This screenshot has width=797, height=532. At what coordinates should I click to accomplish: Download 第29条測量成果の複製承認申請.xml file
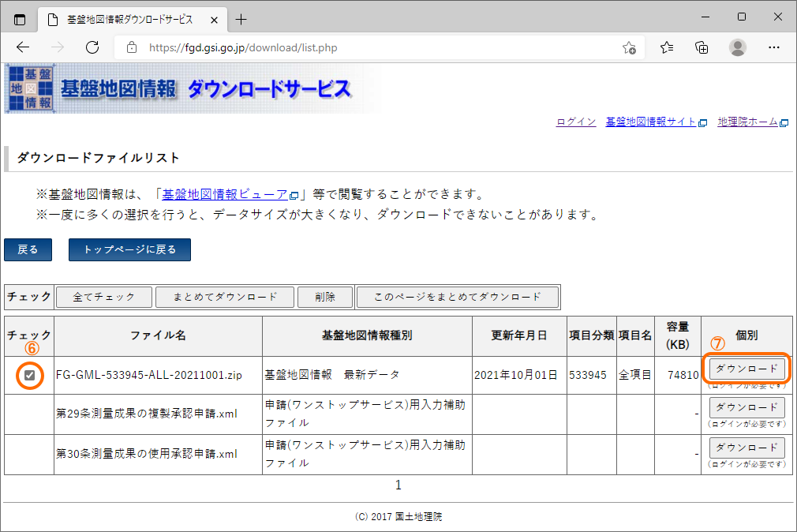click(x=746, y=407)
